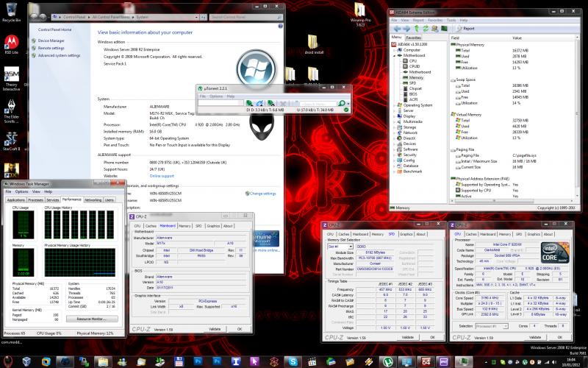Open the Help menu in µTorrent
Viewport: 588px width, 368px height.
pos(231,96)
